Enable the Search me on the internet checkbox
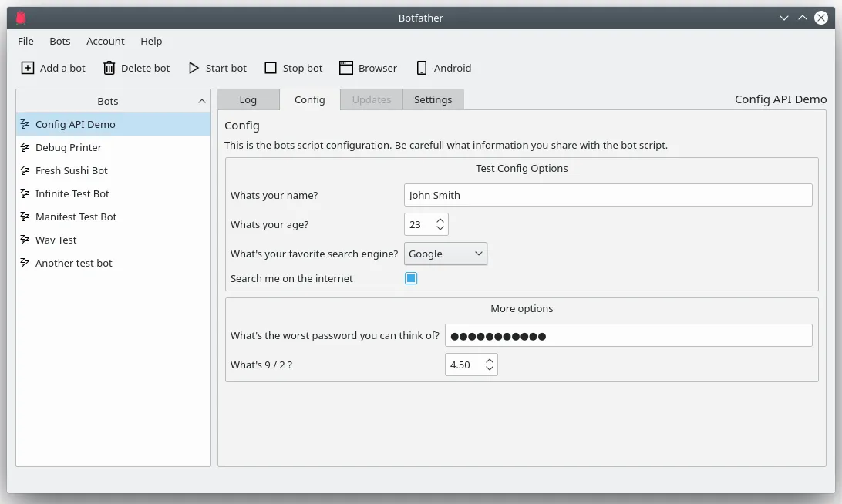Viewport: 842px width, 504px height. (x=411, y=278)
